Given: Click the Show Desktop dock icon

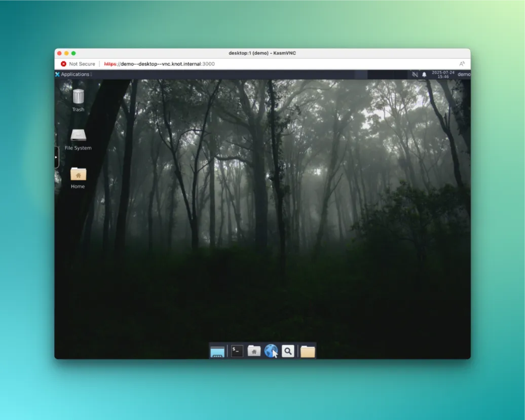Looking at the screenshot, I should (217, 352).
